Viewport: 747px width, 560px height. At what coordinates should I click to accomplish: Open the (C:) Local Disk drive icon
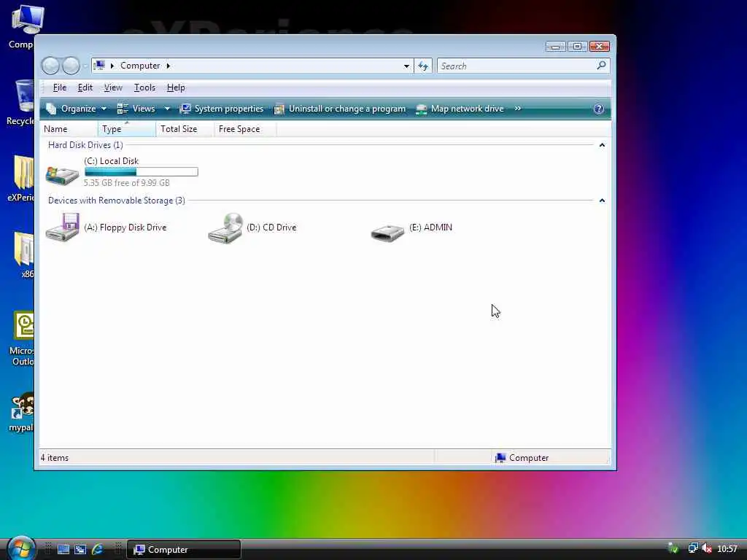(63, 176)
